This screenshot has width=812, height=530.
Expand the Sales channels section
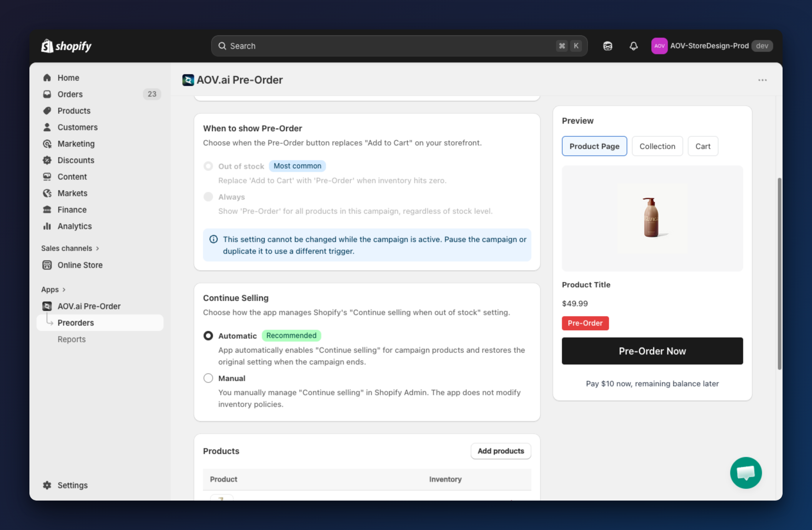pyautogui.click(x=70, y=248)
